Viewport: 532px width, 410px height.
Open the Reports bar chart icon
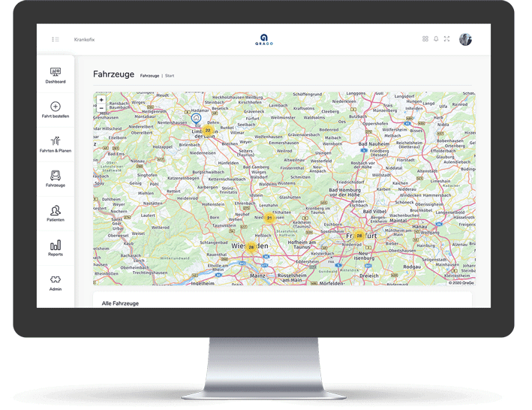point(55,246)
